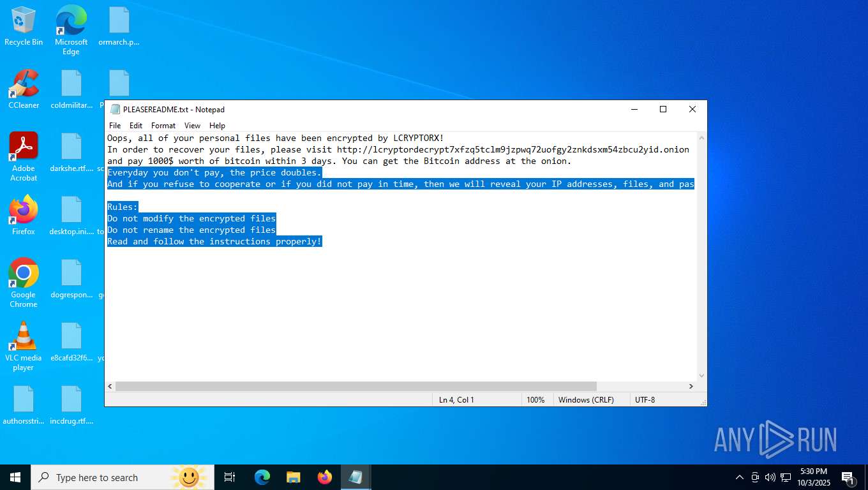Viewport: 868px width, 490px height.
Task: Click the 'Windows (CRLF)' status entry
Action: pyautogui.click(x=586, y=399)
